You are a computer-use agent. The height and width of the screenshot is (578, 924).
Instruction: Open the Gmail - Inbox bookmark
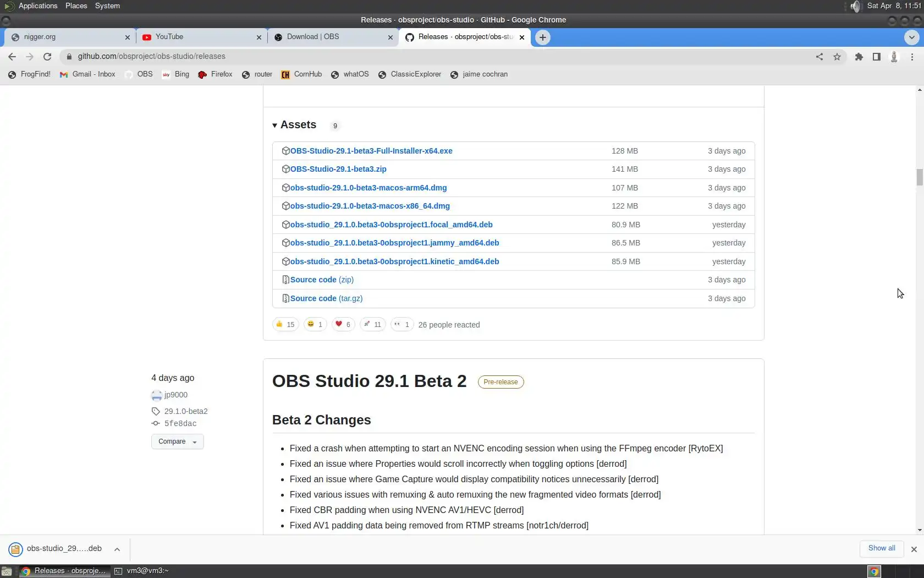[87, 74]
